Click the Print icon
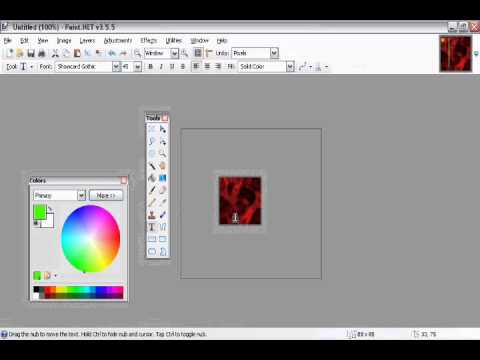 (x=42, y=53)
